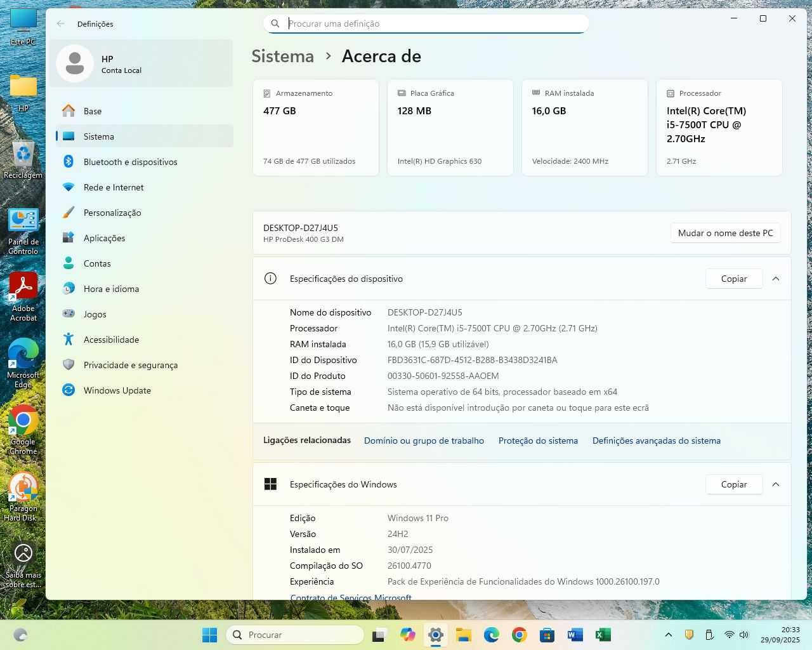Click the Compilação do SO value 26100.4770

tap(409, 566)
